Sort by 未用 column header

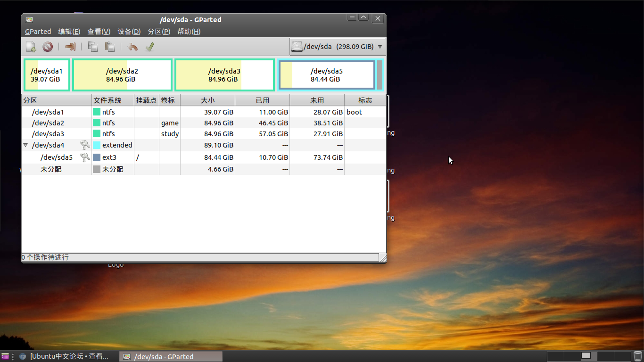(317, 100)
